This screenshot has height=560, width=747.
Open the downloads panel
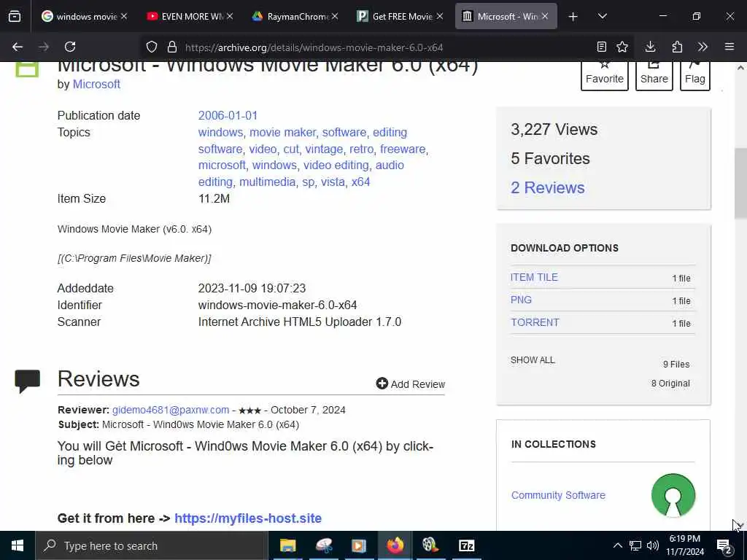point(650,47)
